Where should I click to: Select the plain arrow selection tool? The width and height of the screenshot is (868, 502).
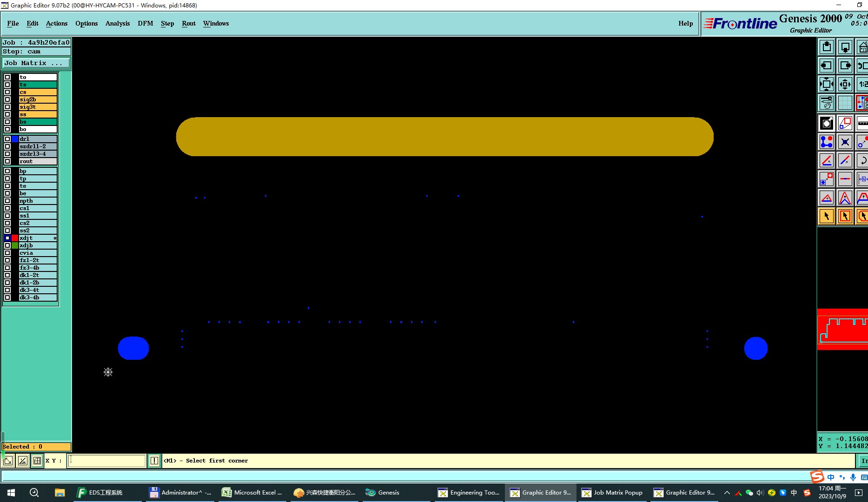tap(827, 216)
